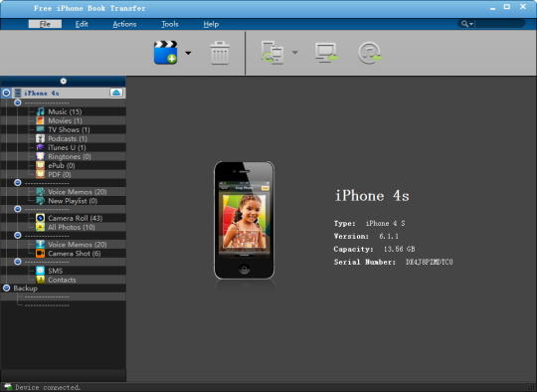Open the Edit menu

click(82, 24)
